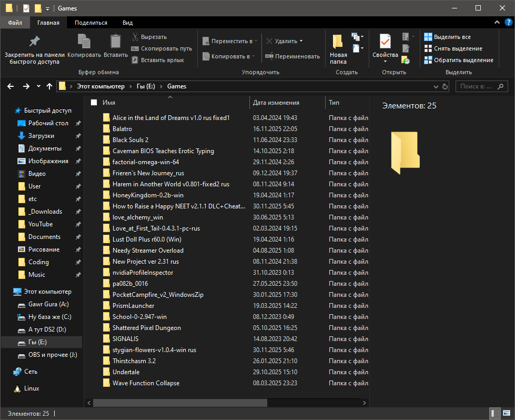Open drive OBS и прочее (J:)

pos(47,355)
